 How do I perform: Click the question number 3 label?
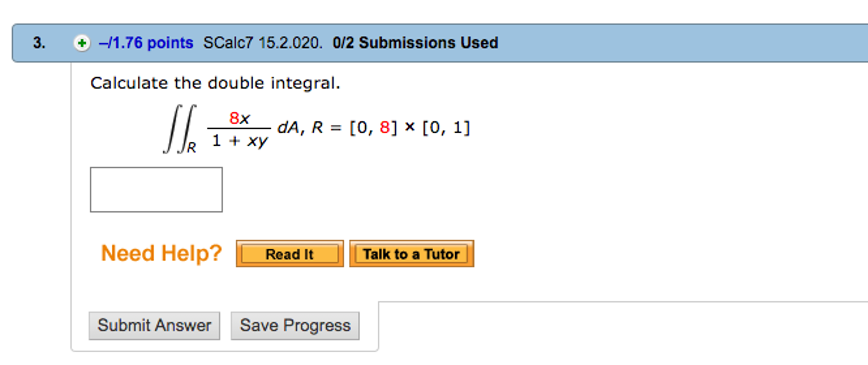[38, 42]
